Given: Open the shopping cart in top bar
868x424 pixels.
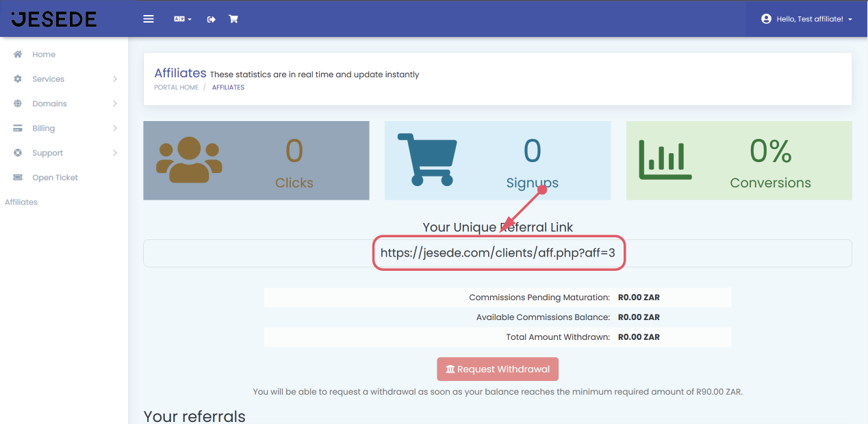Looking at the screenshot, I should pos(233,19).
